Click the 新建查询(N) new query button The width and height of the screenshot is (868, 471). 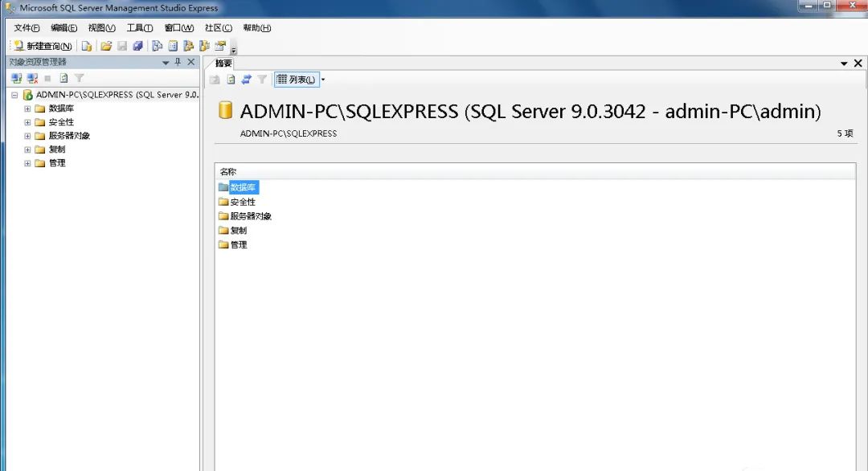[43, 46]
